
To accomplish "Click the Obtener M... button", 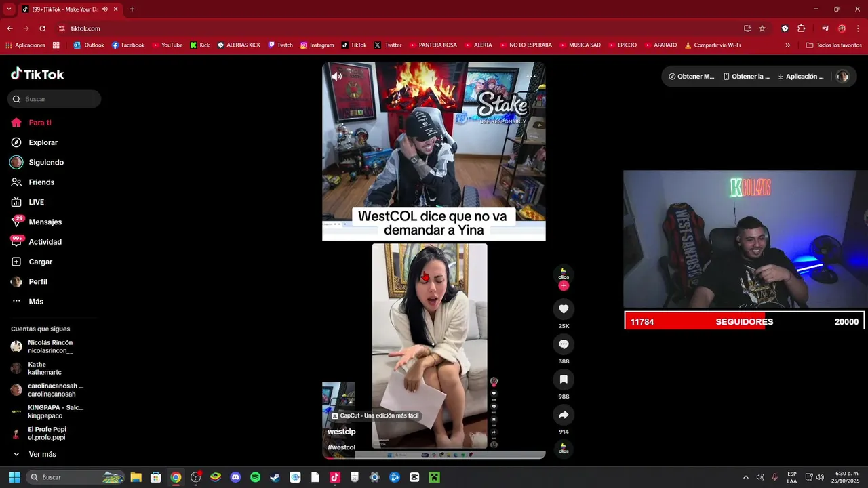I will (691, 77).
